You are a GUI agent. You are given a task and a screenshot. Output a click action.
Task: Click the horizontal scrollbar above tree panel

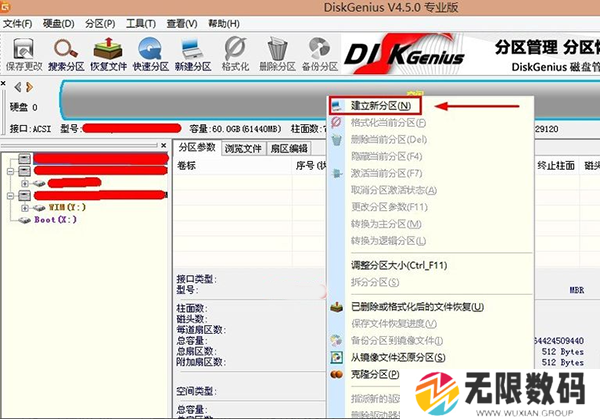[80, 145]
